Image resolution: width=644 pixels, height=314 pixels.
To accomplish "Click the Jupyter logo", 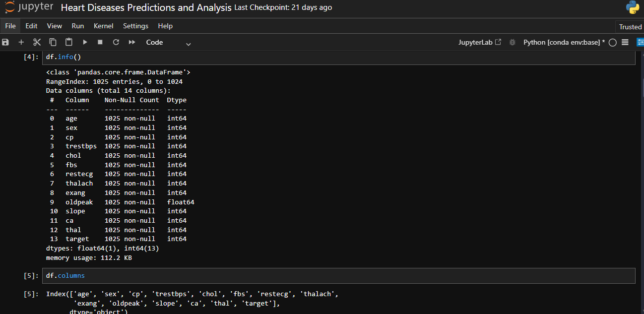I will point(29,7).
